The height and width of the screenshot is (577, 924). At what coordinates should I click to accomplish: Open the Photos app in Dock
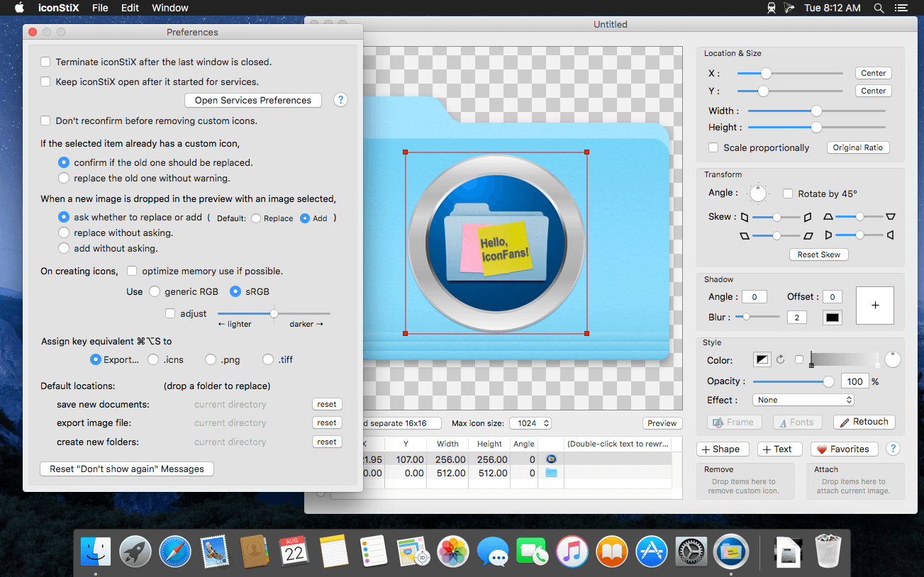pos(452,551)
